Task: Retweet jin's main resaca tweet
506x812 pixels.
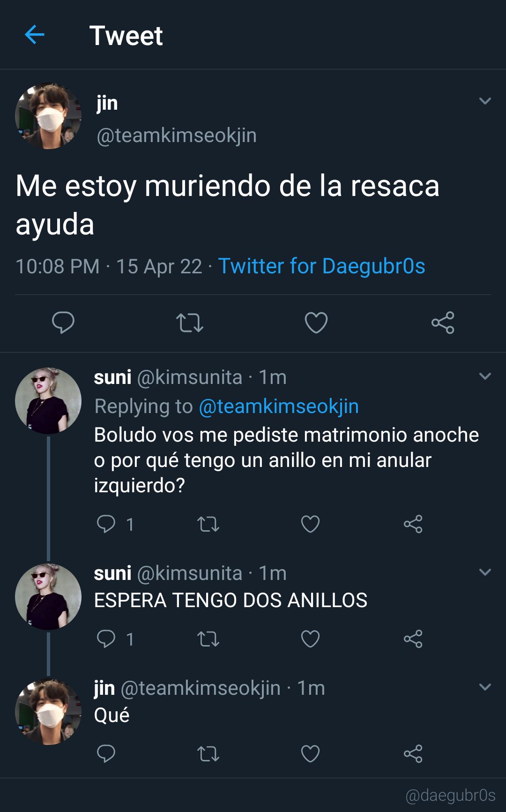Action: (190, 323)
